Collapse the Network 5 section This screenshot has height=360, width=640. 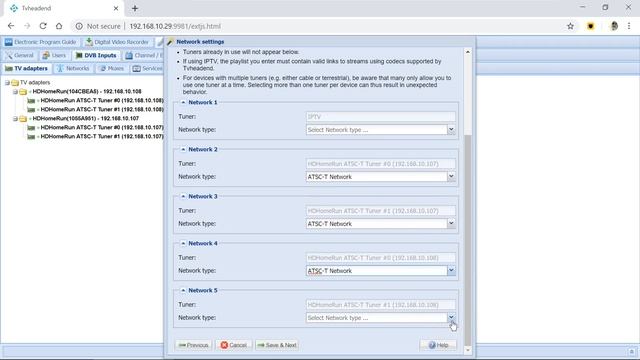(183, 290)
